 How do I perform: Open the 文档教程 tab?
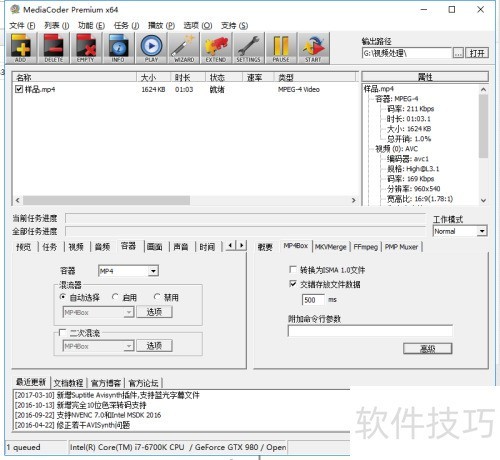[x=68, y=383]
